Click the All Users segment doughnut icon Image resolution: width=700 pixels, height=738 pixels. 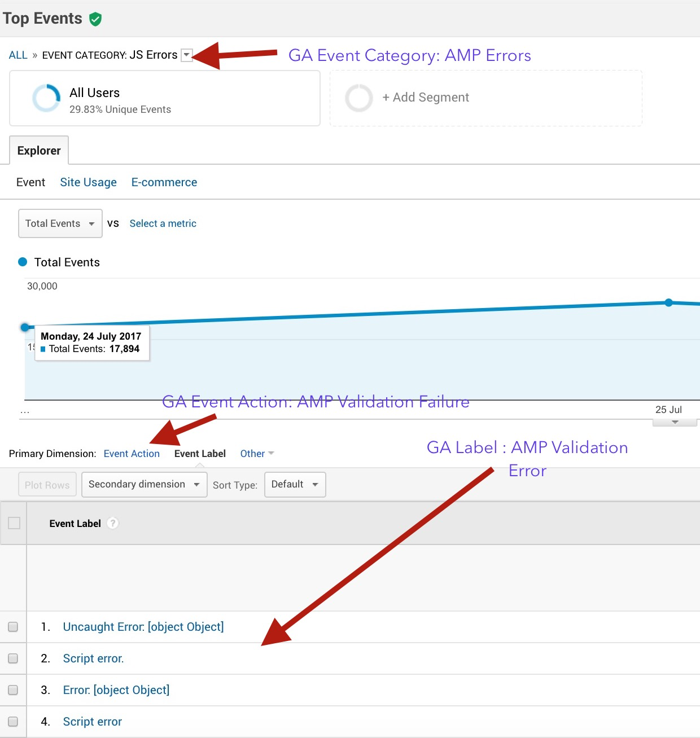46,98
